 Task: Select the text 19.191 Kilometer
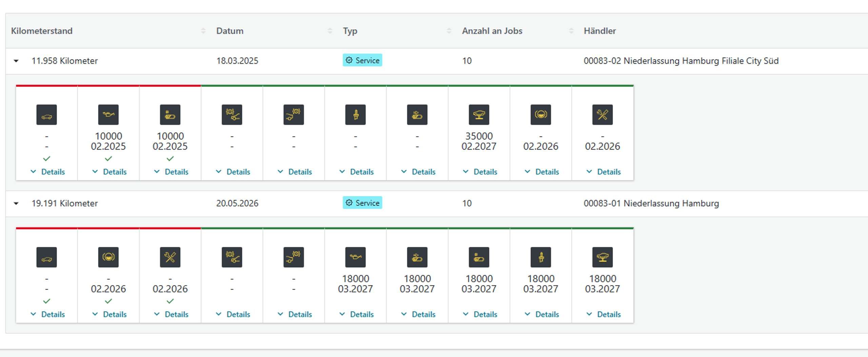point(64,203)
